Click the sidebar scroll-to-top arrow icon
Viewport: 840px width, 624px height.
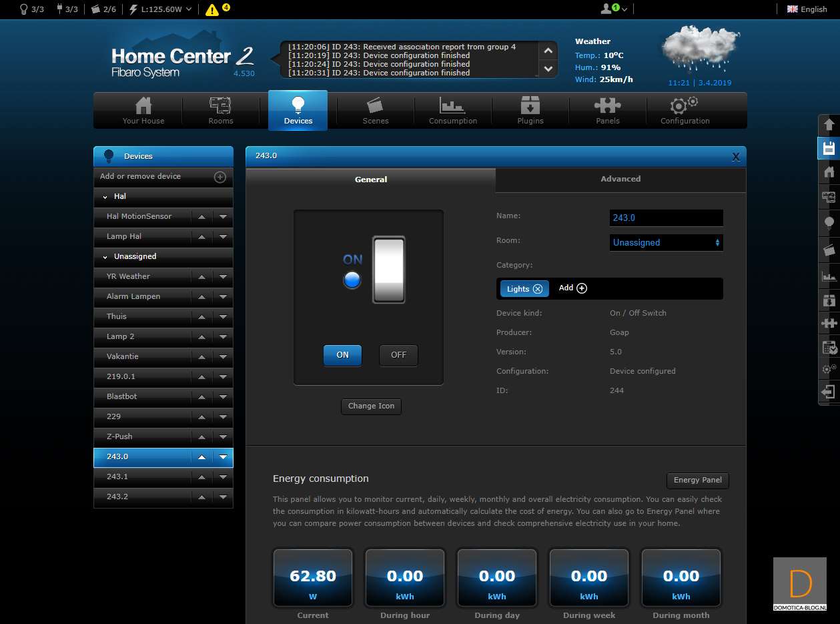pyautogui.click(x=829, y=124)
